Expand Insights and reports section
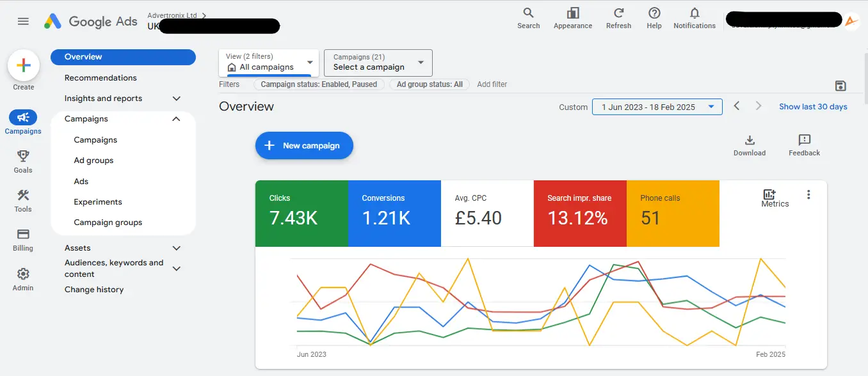868x376 pixels. pos(177,98)
